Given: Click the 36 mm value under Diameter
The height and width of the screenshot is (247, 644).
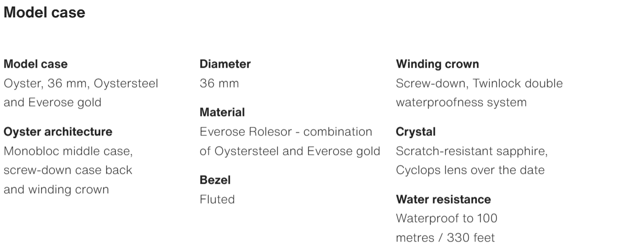Looking at the screenshot, I should 219,84.
